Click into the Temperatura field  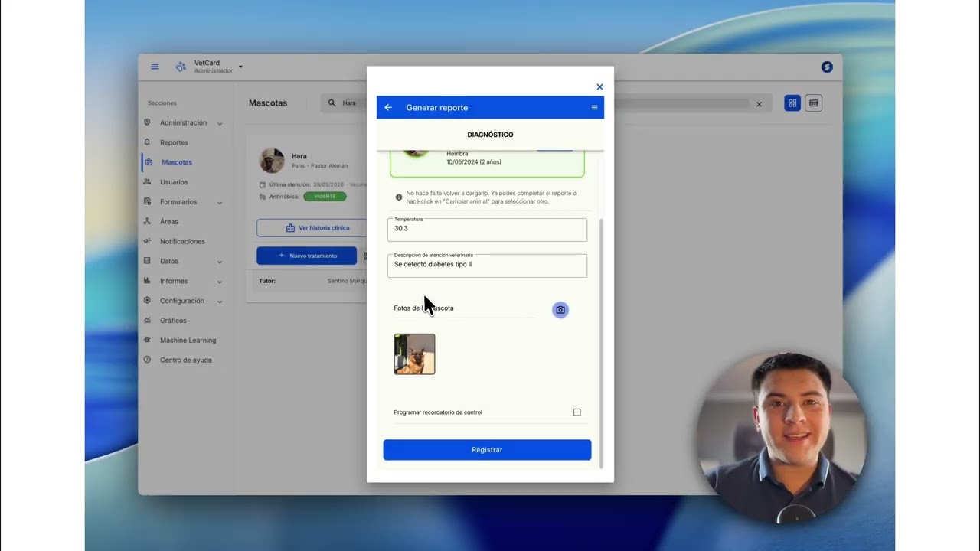(x=487, y=230)
